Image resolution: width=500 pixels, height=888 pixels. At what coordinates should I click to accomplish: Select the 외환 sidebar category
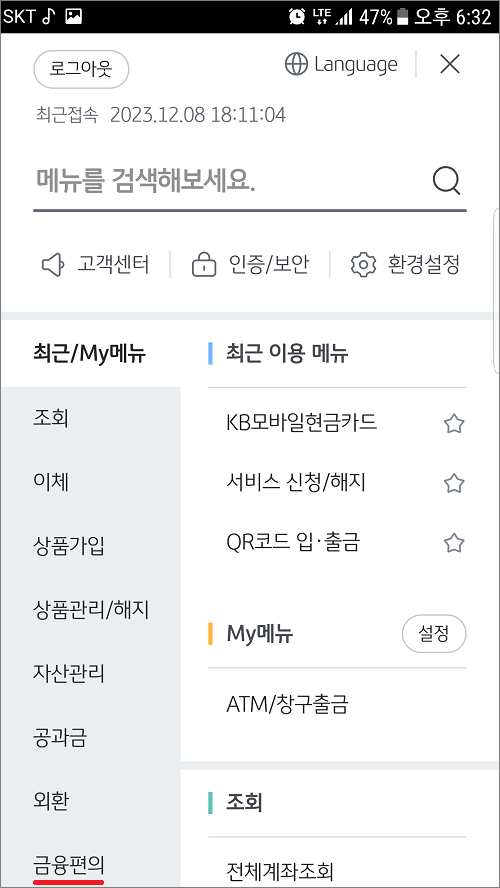(x=51, y=801)
